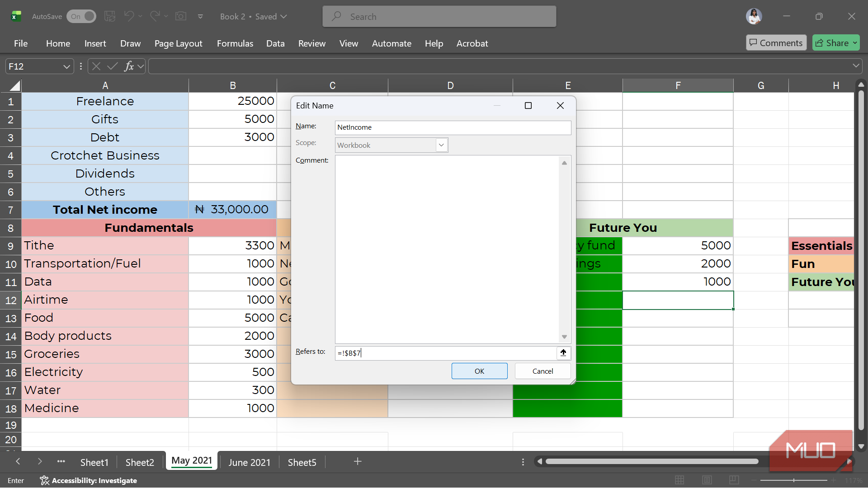This screenshot has height=488, width=868.
Task: Click the Save icon in title bar
Action: [x=110, y=16]
